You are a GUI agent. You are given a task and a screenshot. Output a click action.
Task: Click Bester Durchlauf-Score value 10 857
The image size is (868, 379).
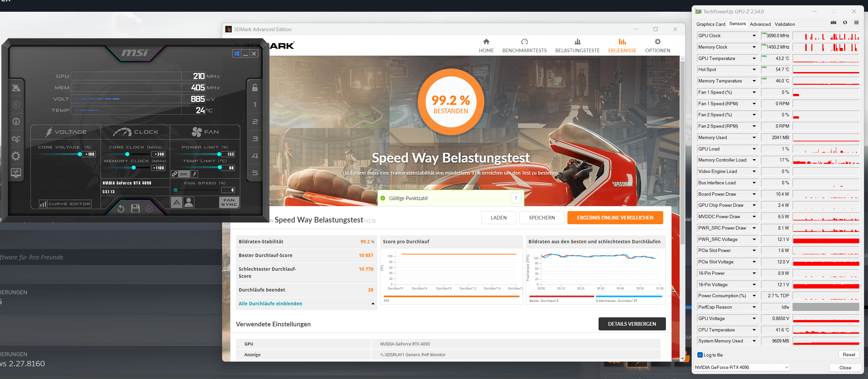[366, 255]
